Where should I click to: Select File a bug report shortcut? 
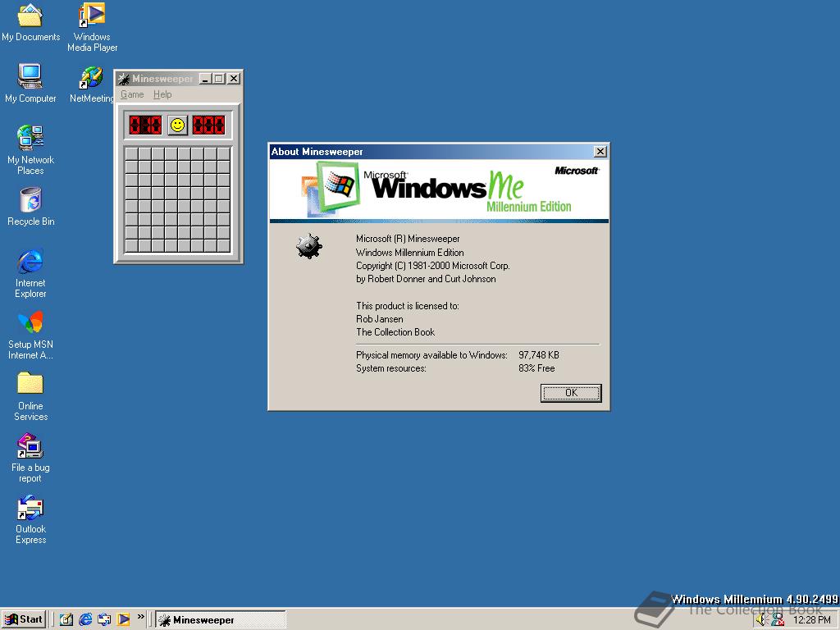point(30,458)
